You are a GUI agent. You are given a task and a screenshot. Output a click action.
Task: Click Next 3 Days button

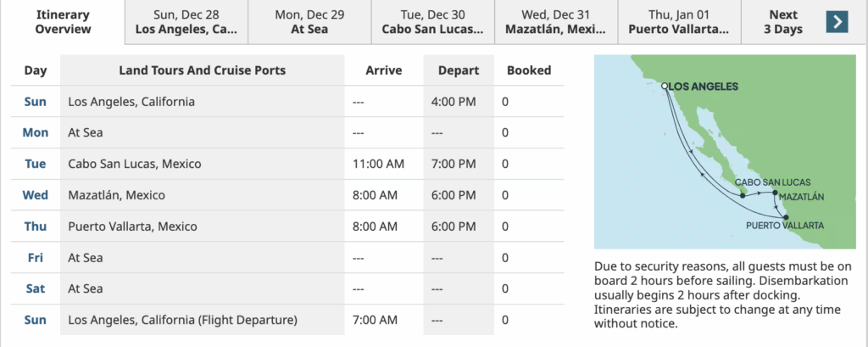click(x=783, y=22)
